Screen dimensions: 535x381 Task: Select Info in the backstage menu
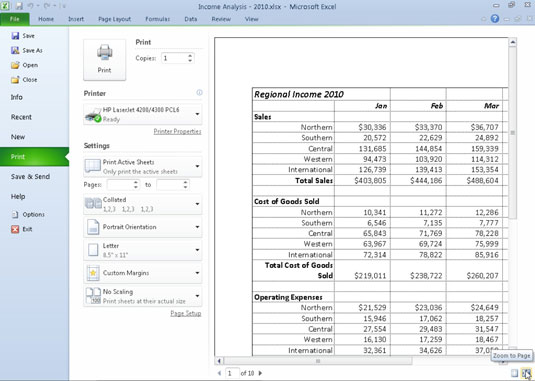pos(34,97)
